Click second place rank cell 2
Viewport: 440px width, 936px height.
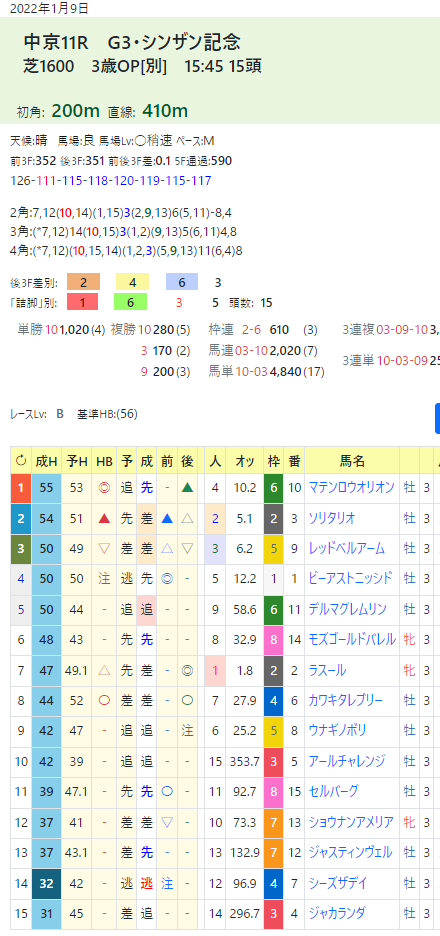coord(21,519)
